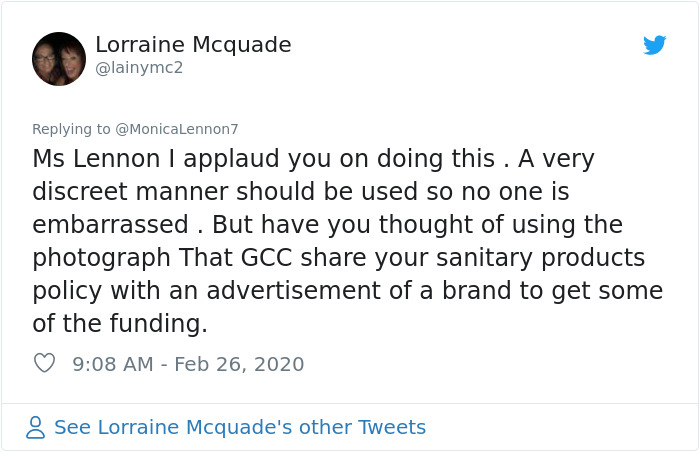Click the Twitter bird logo

tap(654, 45)
